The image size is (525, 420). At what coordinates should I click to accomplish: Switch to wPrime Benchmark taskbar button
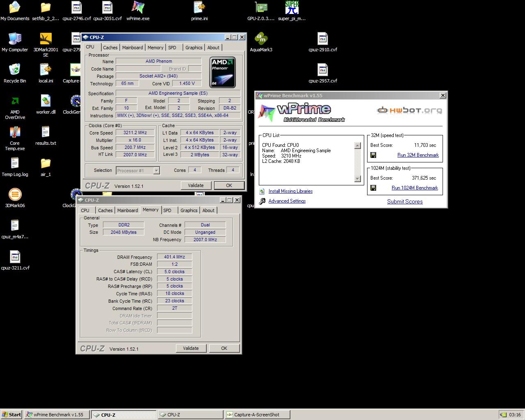click(57, 415)
